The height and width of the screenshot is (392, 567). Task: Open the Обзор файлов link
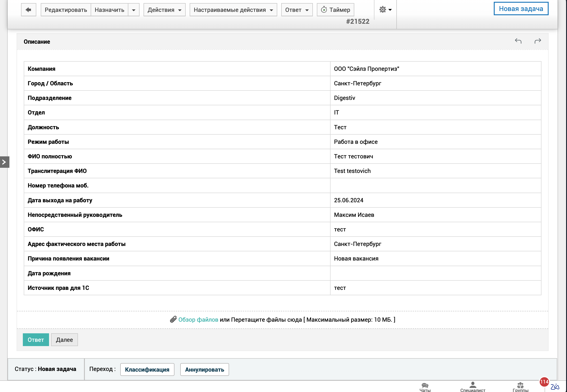[198, 320]
